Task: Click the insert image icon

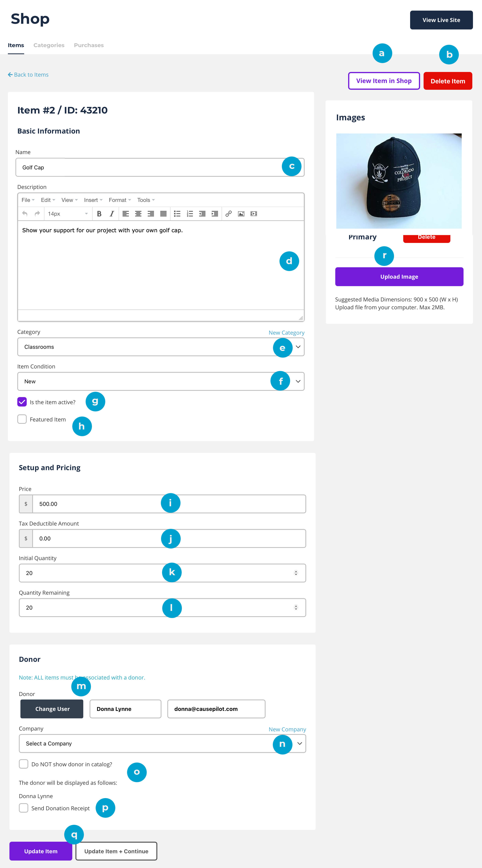Action: 241,214
